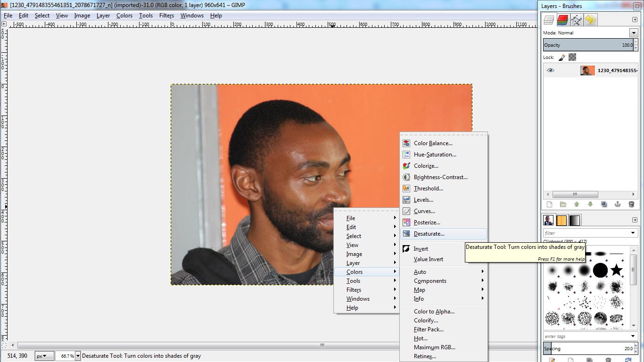Open the Brushes tab in lower dock
This screenshot has width=644, height=362.
click(x=548, y=220)
